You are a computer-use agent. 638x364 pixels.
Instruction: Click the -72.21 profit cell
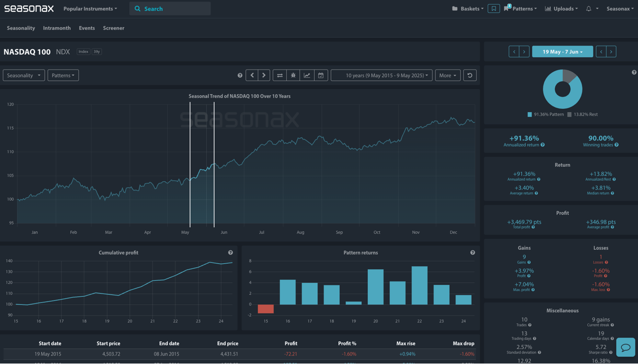point(291,354)
